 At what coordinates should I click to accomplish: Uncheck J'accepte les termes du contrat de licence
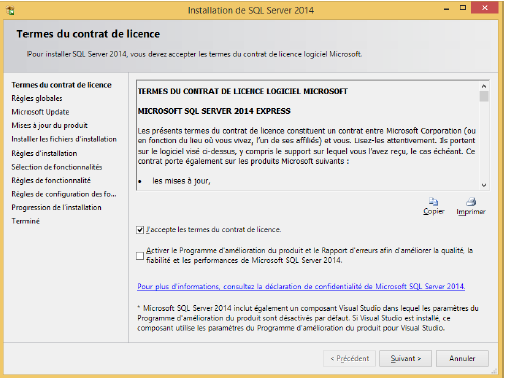click(x=140, y=230)
